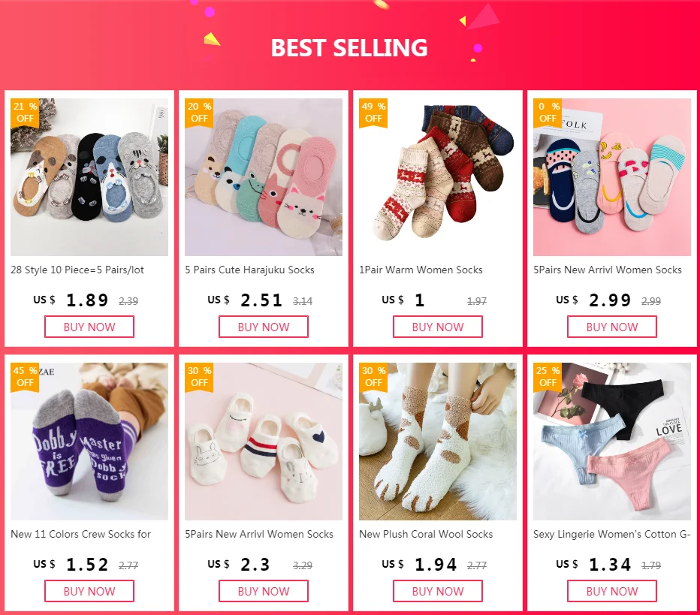
Task: Click the 45% OFF discount badge
Action: [25, 377]
